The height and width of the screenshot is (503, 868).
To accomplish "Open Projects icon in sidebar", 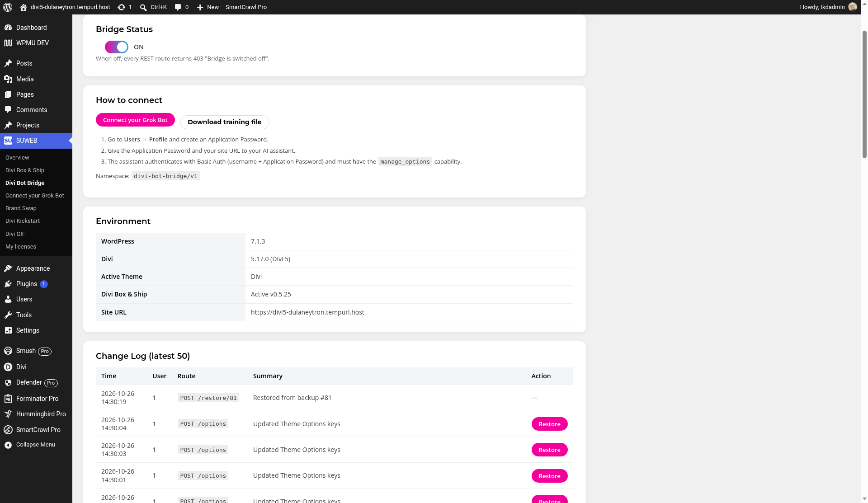I will tap(8, 125).
